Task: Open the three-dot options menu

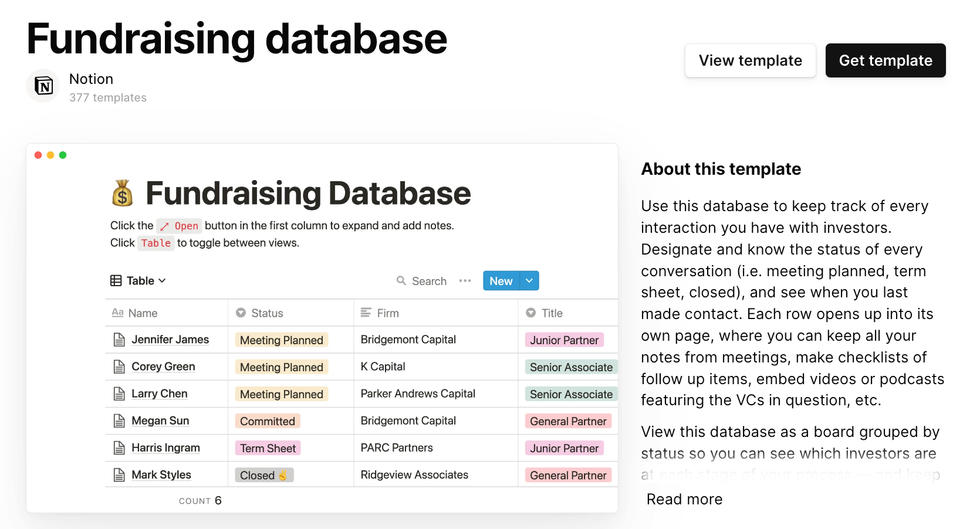Action: coord(465,281)
